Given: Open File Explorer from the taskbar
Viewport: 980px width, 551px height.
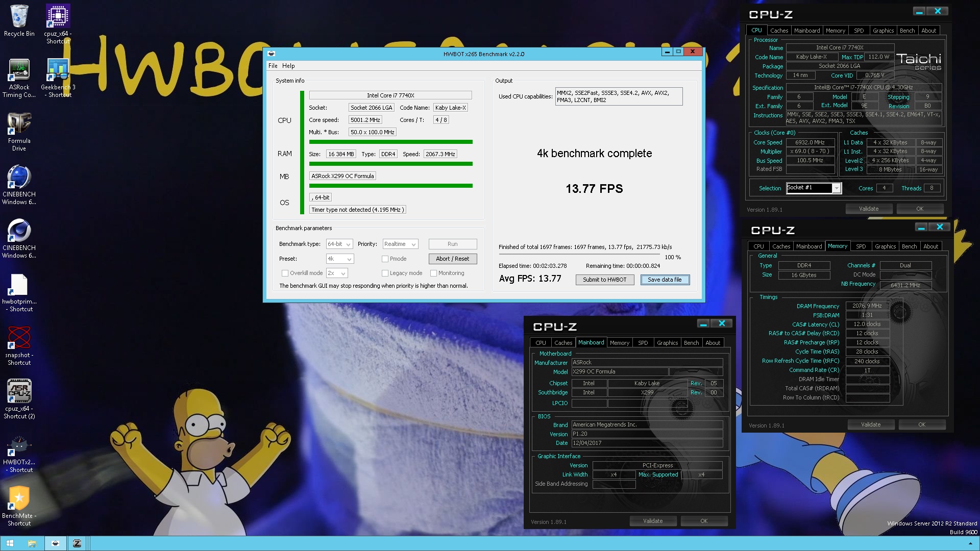Looking at the screenshot, I should 32,543.
